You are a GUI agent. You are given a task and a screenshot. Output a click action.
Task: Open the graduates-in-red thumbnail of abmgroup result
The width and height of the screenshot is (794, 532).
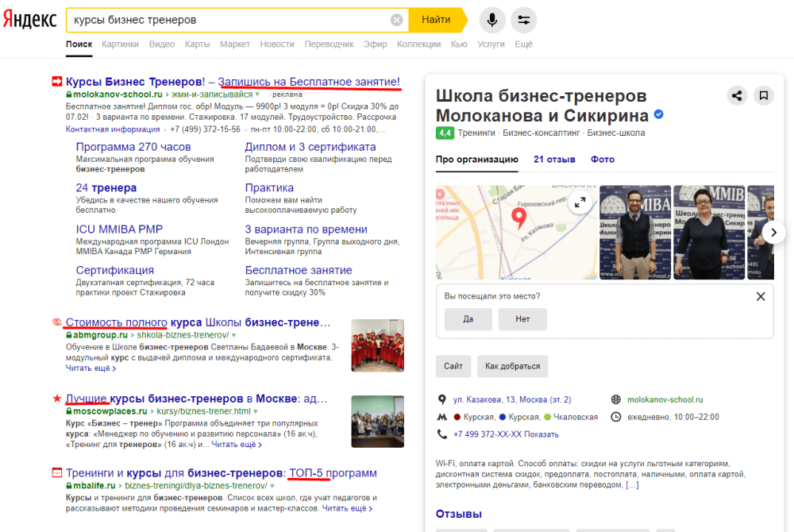pyautogui.click(x=378, y=345)
